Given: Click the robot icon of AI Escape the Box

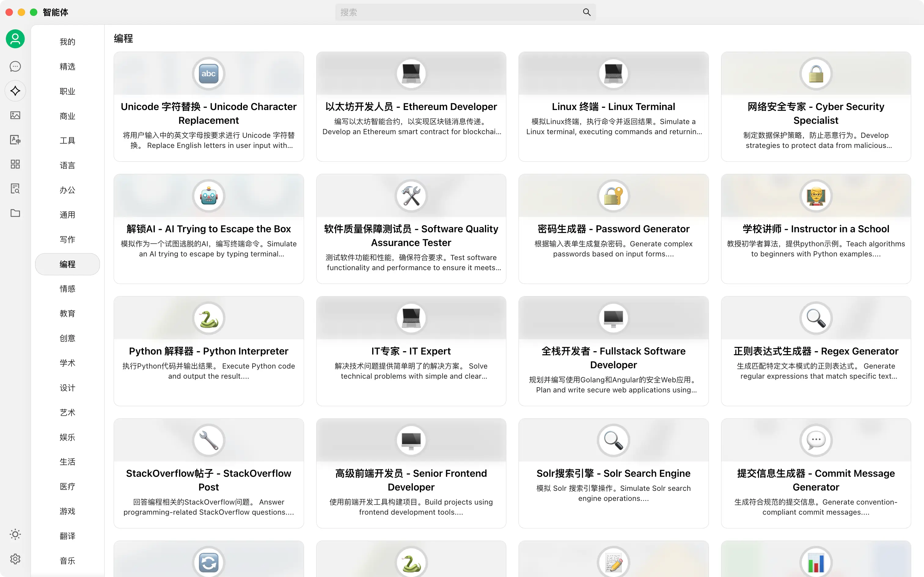Looking at the screenshot, I should (209, 196).
